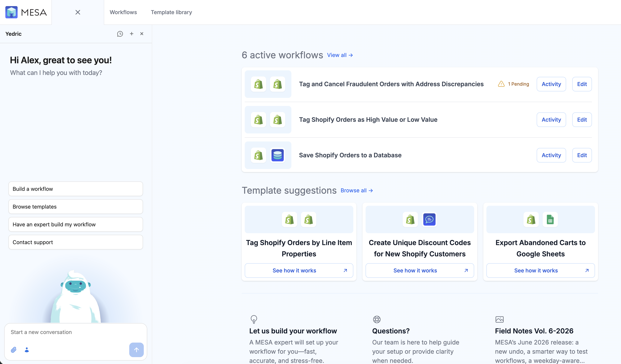
Task: Open the Tag and Cancel Fraudulent Orders title
Action: pos(391,84)
